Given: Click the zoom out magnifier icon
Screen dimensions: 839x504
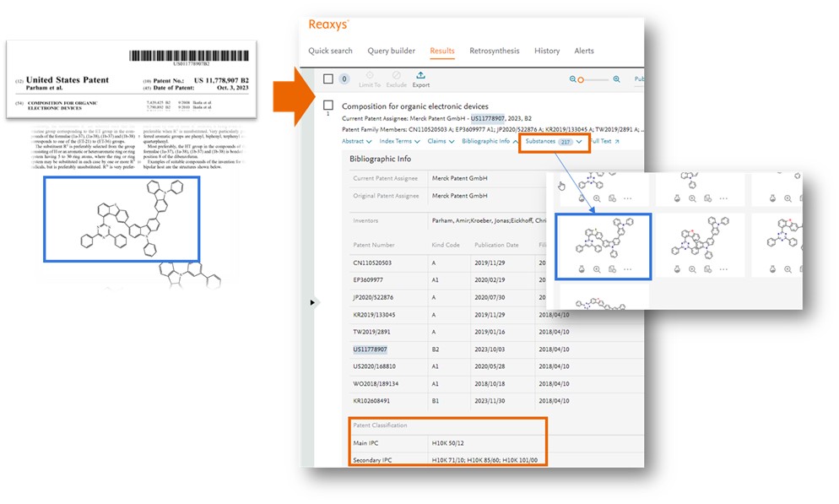Looking at the screenshot, I should (573, 79).
